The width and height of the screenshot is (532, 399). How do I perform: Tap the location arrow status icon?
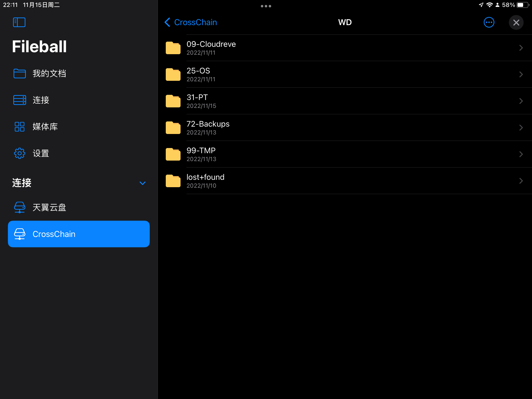(x=481, y=5)
